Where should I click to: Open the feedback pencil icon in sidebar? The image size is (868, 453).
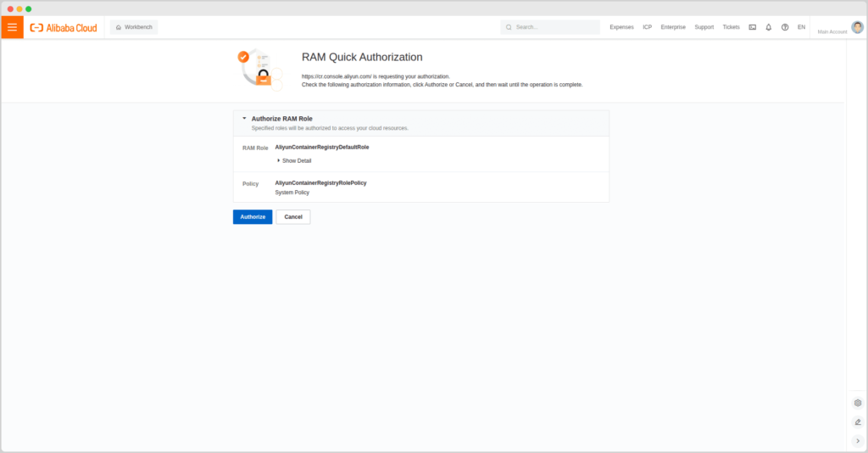(858, 422)
